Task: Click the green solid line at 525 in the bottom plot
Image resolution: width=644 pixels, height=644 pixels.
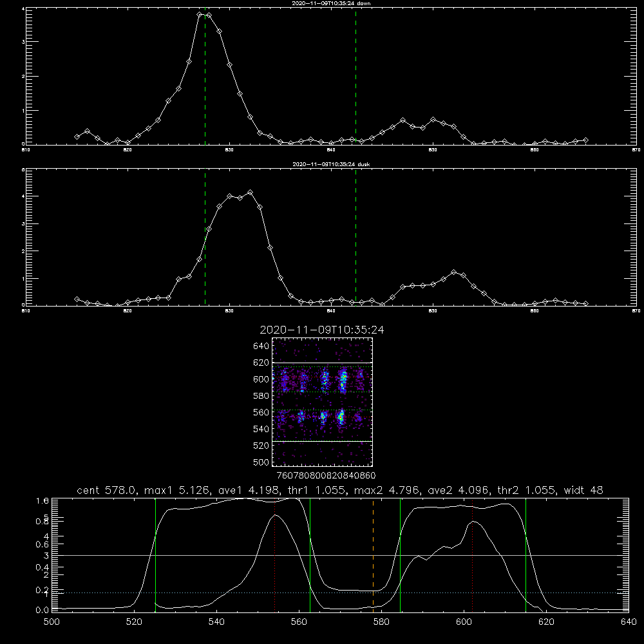Action: 155,554
